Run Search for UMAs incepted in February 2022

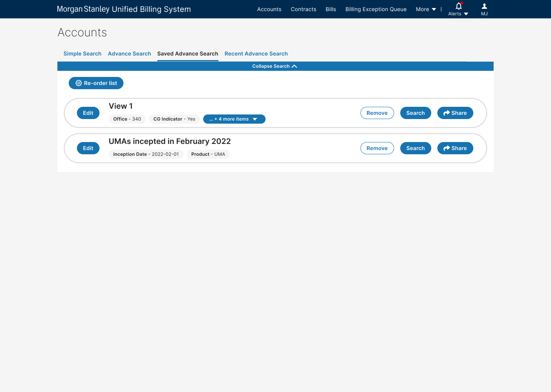pos(416,148)
